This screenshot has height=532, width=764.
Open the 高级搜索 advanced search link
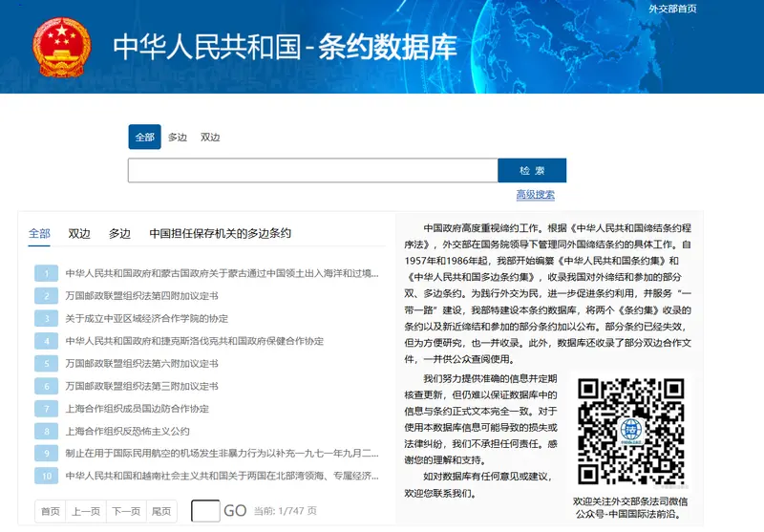pyautogui.click(x=536, y=195)
